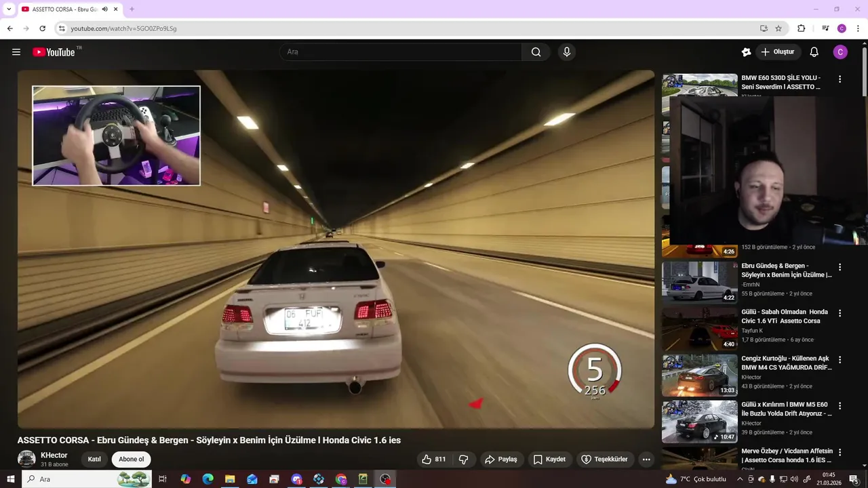View site information icon in address bar

(62, 28)
